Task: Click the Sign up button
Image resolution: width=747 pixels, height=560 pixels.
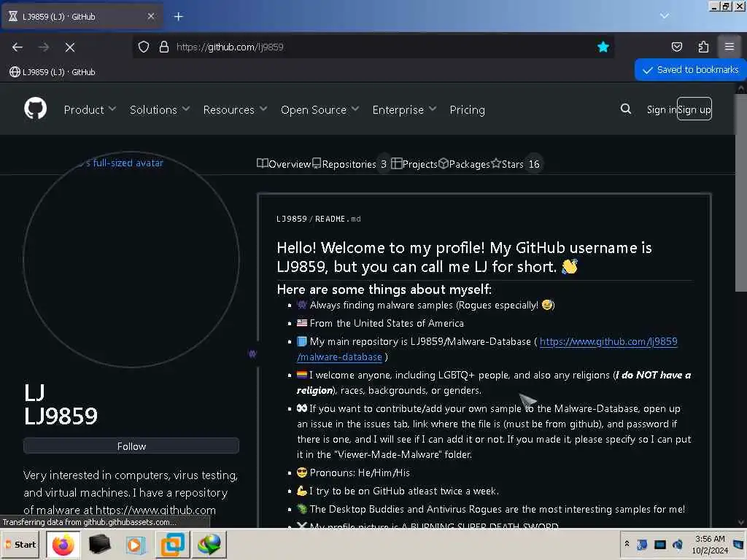Action: pyautogui.click(x=694, y=109)
